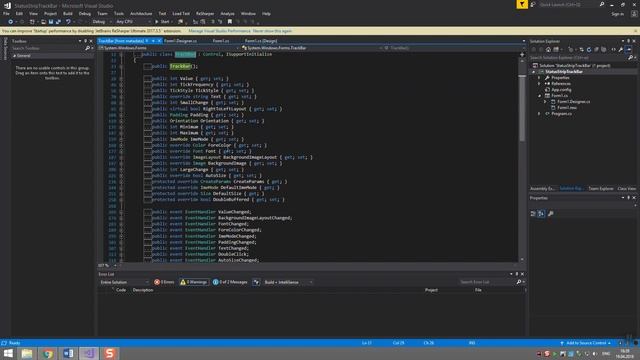Expand the Properties node in Solution Explorer
Image resolution: width=640 pixels, height=360 pixels.
coord(539,78)
